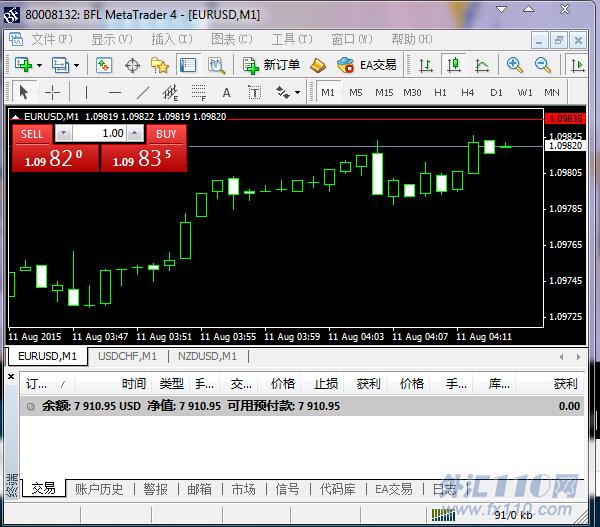The image size is (600, 527).
Task: Select the equidistant channel tool
Action: pyautogui.click(x=170, y=93)
